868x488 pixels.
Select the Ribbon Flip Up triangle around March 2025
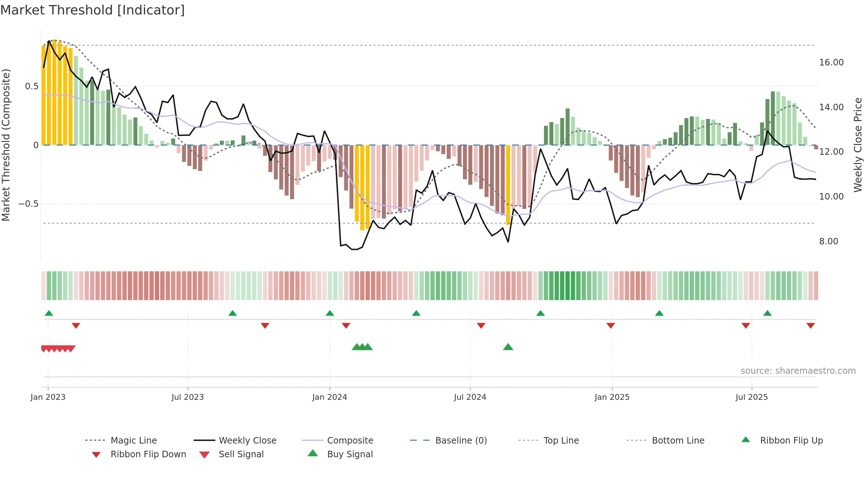tap(659, 313)
